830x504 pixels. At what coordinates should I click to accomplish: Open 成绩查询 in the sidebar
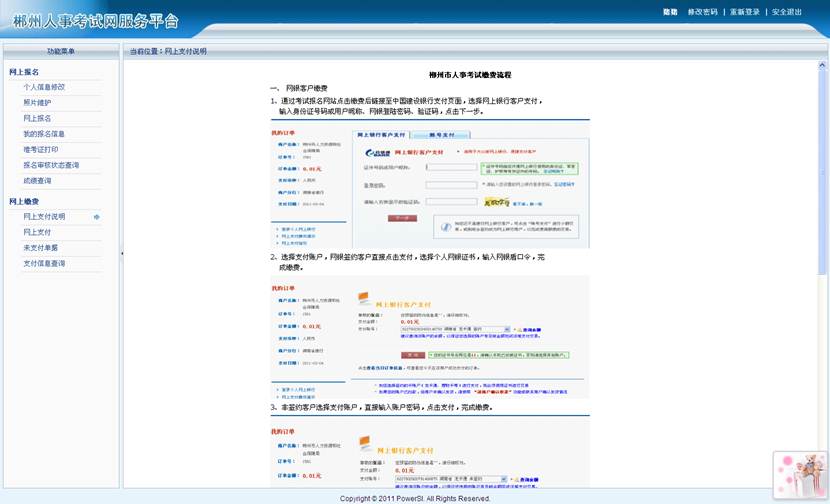coord(37,181)
